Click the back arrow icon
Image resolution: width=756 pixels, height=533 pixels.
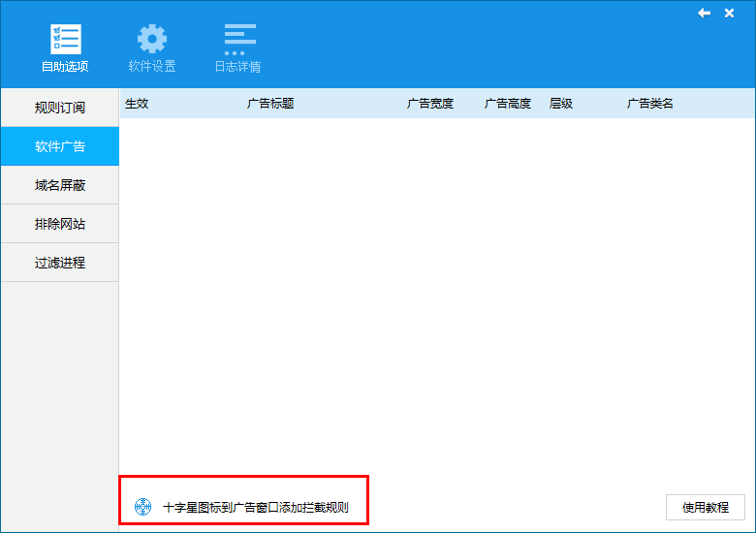(704, 13)
